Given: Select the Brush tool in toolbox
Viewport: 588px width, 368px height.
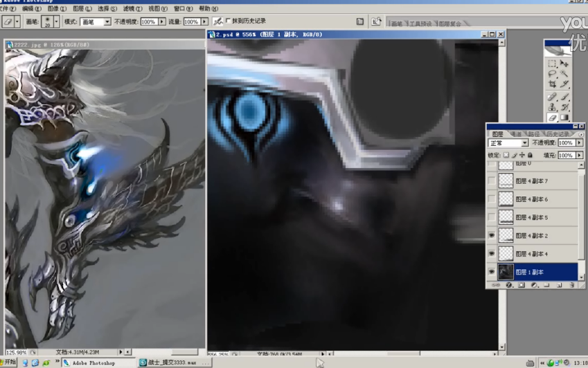Looking at the screenshot, I should click(x=564, y=97).
